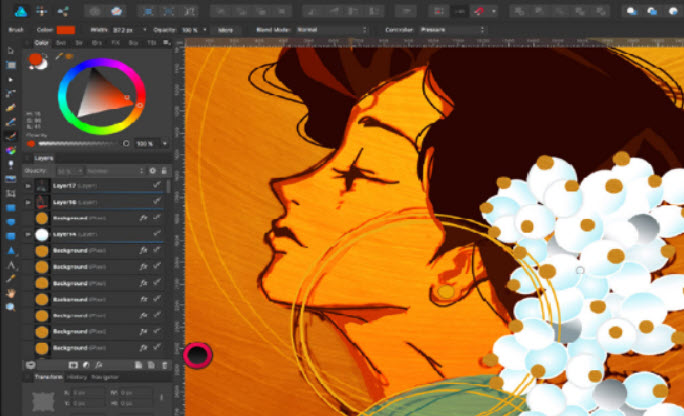Click the More button in brush toolbar

226,30
